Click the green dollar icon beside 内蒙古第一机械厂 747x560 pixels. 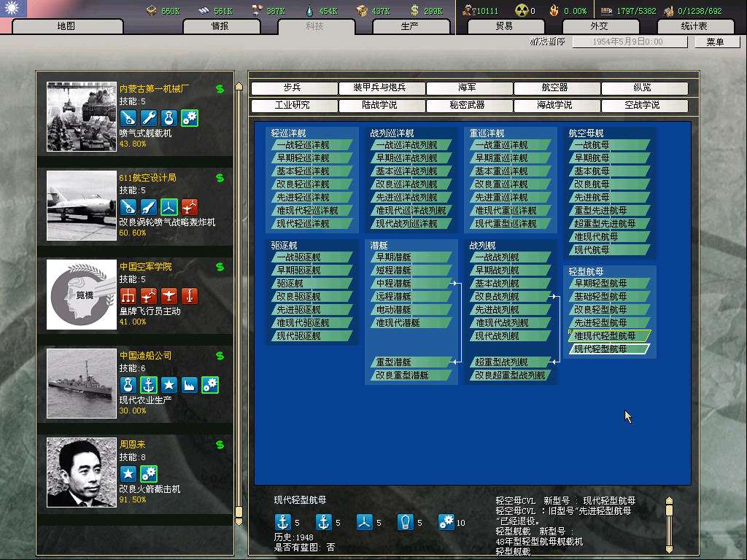click(x=220, y=89)
